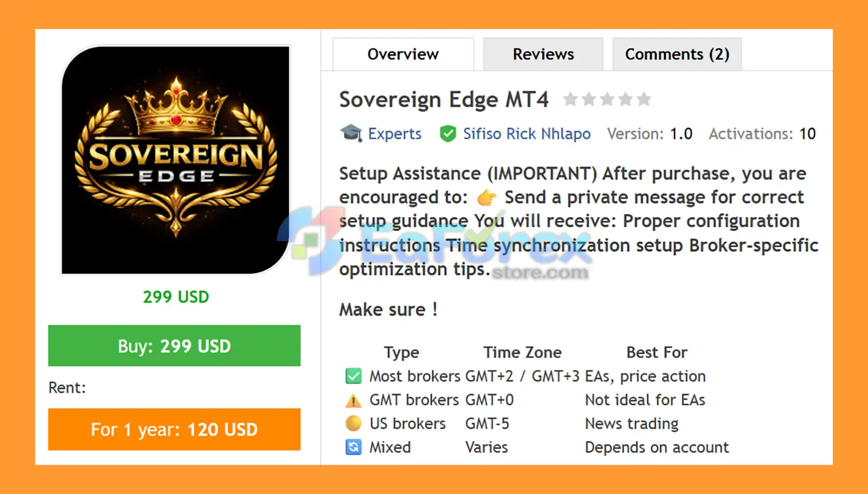Open the Experts category link
The height and width of the screenshot is (494, 868).
pyautogui.click(x=394, y=134)
